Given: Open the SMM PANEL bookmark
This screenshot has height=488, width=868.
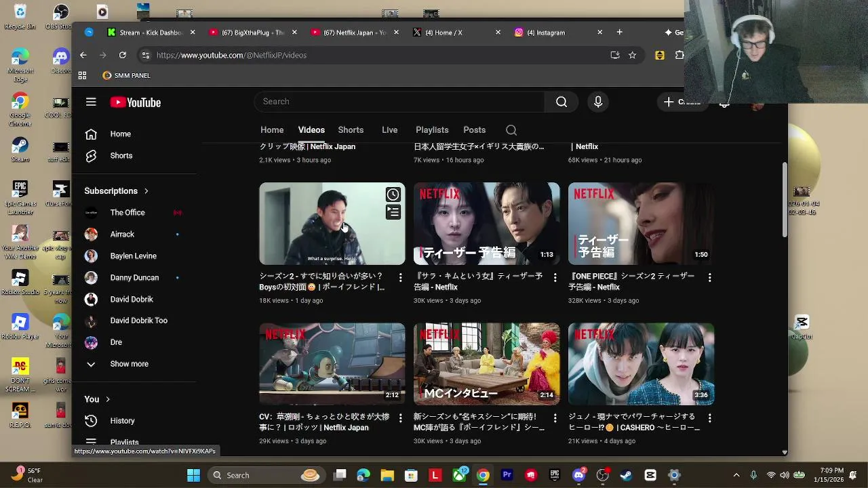Looking at the screenshot, I should 126,75.
